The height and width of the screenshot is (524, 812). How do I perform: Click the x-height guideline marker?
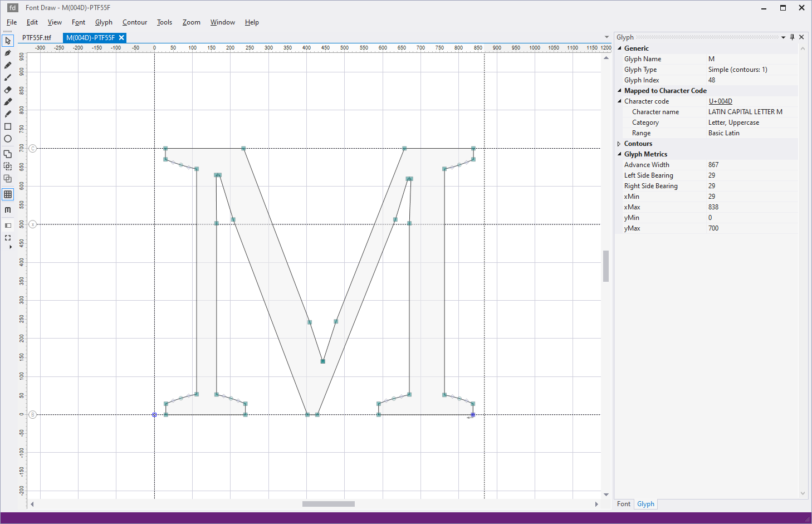[x=33, y=224]
